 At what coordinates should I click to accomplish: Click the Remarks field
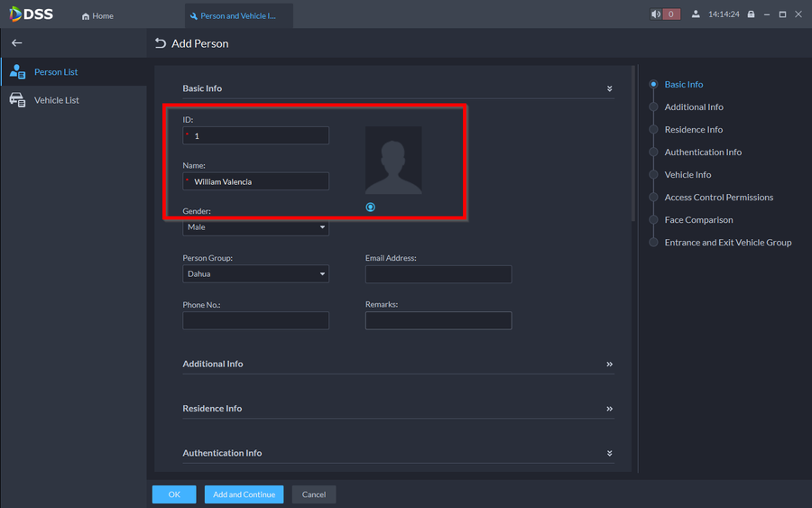click(438, 320)
